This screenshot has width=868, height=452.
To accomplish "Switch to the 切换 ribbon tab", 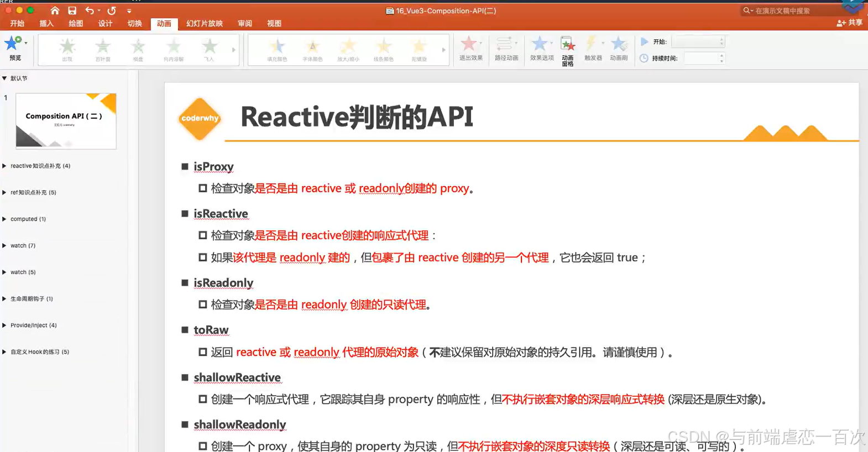I will coord(134,23).
